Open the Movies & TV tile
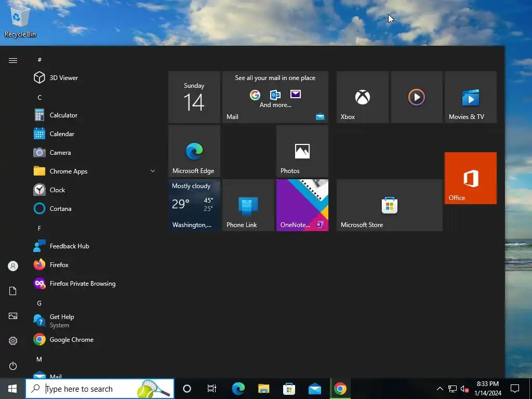 [471, 97]
